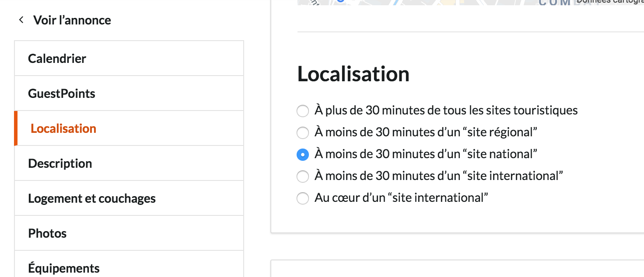Select "À moins de 30 minutes d'un site international"

(302, 176)
